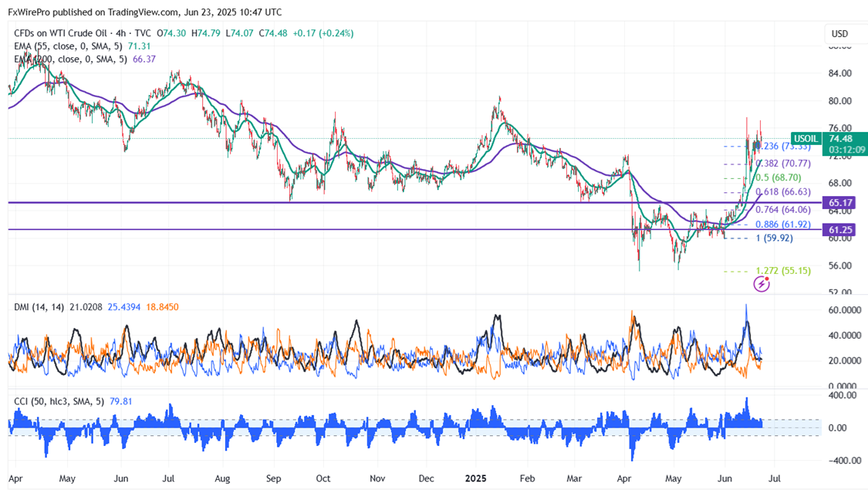Click the 1 (59.92) Fibonacci label
This screenshot has width=868, height=490.
coord(775,238)
